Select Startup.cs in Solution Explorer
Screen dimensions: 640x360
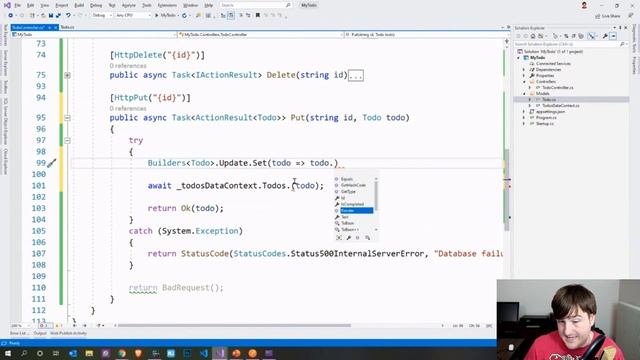(545, 124)
